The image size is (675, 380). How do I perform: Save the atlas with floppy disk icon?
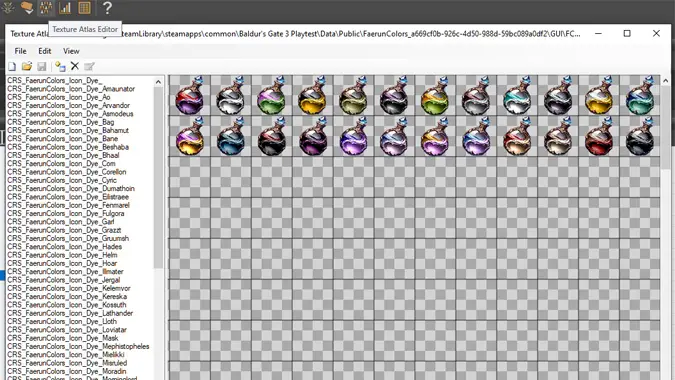[x=42, y=66]
